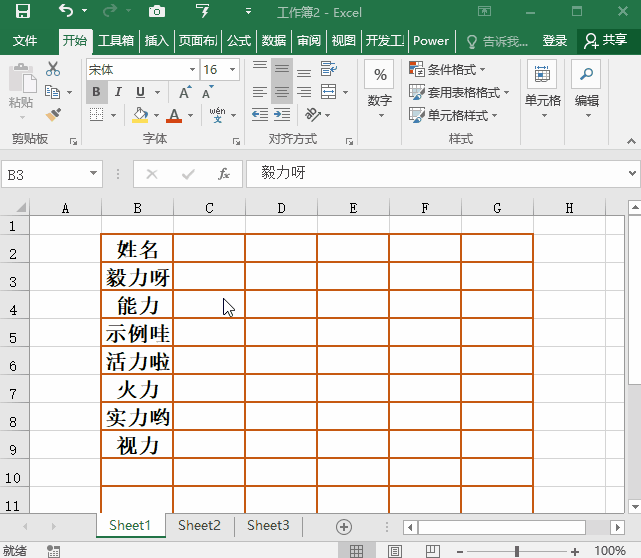Click the fx insert function icon
Screen dimensions: 641x558
(x=224, y=174)
